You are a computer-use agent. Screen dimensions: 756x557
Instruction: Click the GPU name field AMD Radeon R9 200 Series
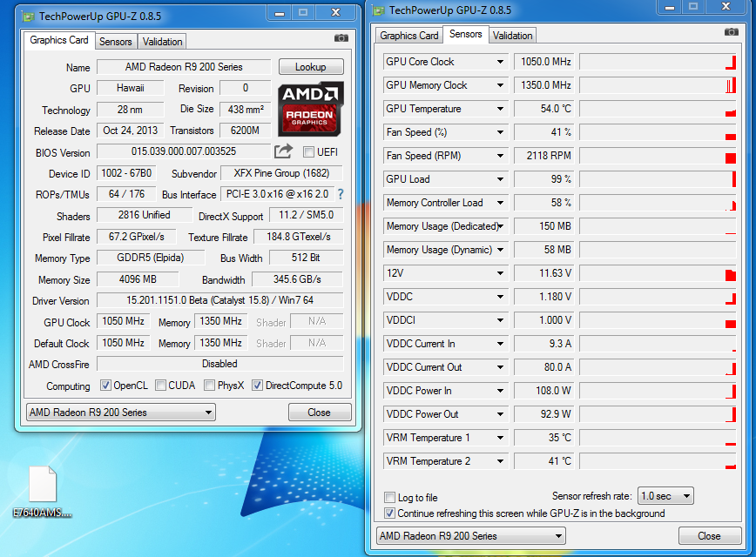[184, 67]
